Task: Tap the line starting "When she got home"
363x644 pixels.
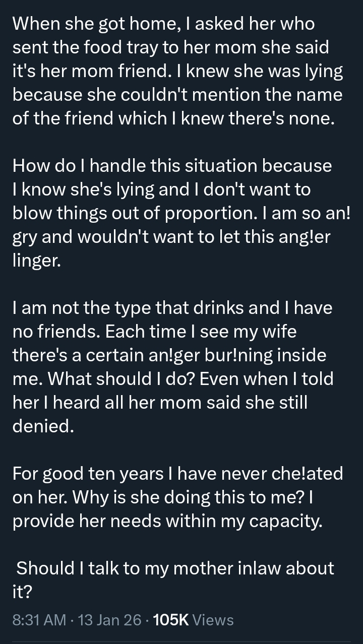Action: click(163, 23)
